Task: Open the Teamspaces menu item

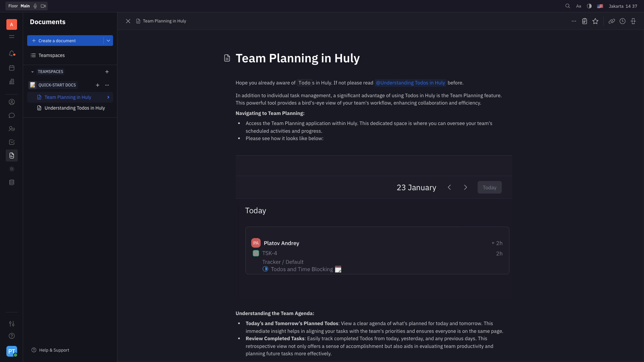Action: click(x=51, y=55)
